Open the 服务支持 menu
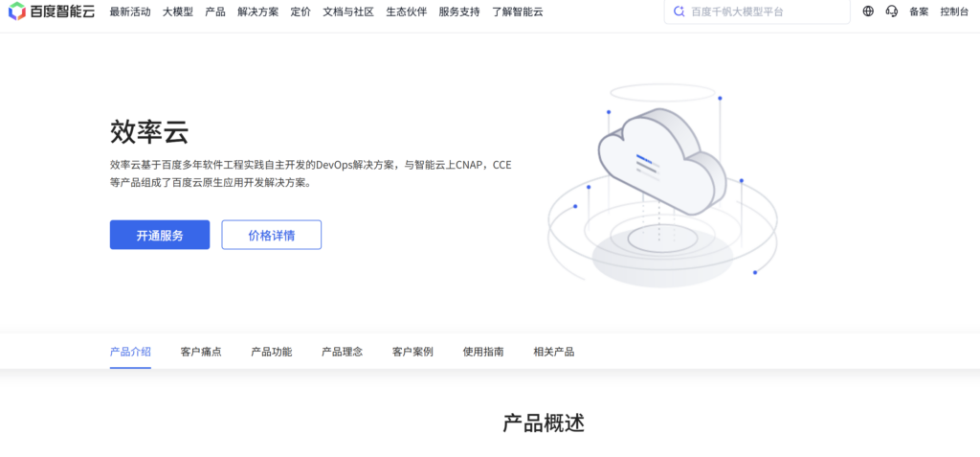Image resolution: width=980 pixels, height=457 pixels. 459,11
